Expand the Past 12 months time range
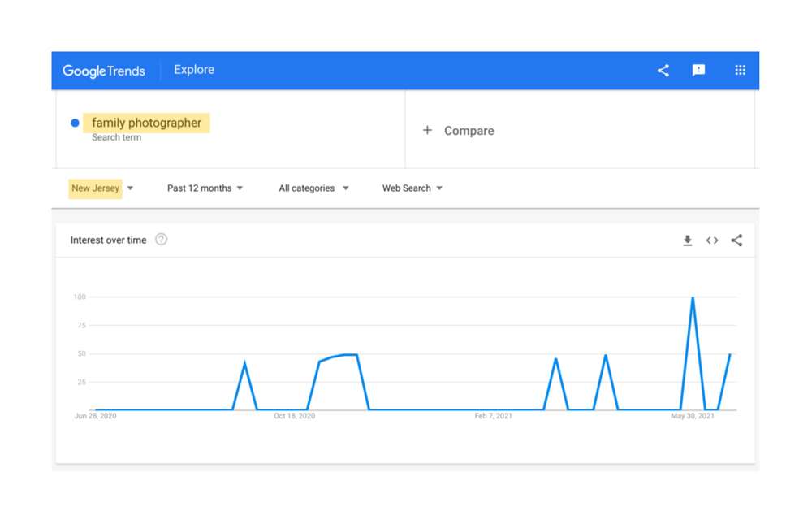This screenshot has width=812, height=524. coord(205,188)
